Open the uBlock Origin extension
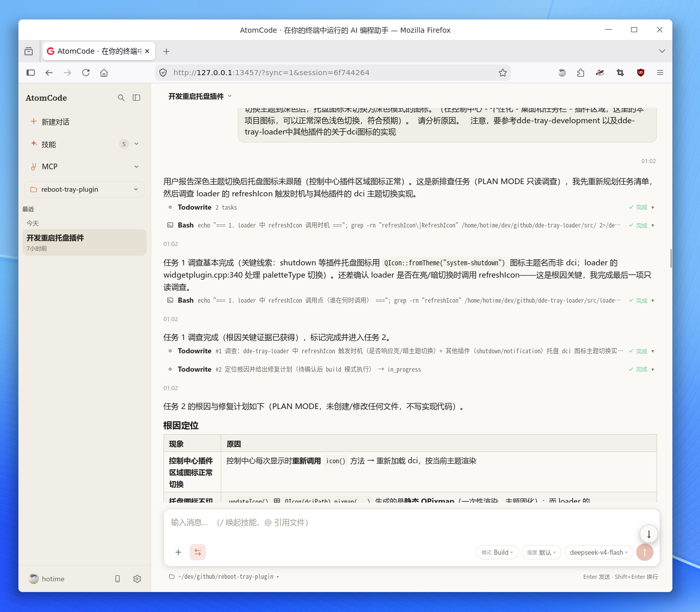Image resolution: width=700 pixels, height=612 pixels. [x=641, y=73]
